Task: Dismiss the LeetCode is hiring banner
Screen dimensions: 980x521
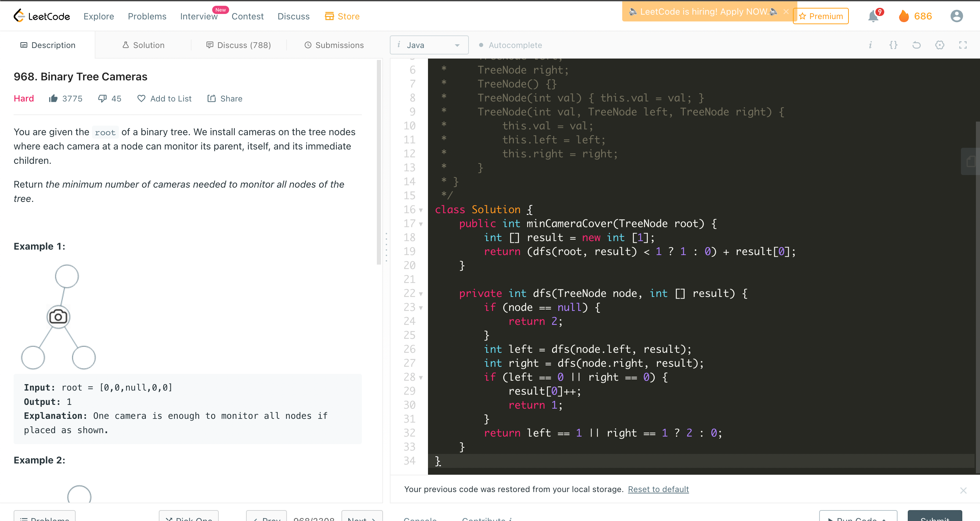Action: 786,12
